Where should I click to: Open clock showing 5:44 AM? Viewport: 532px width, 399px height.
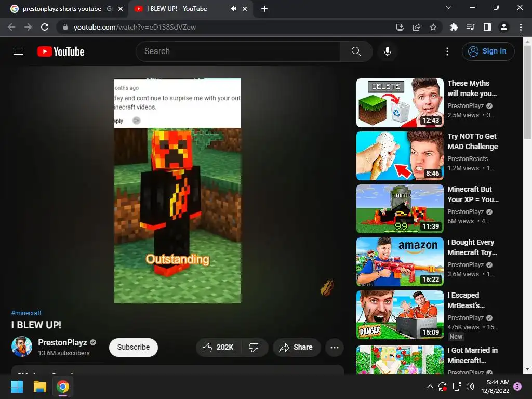(x=495, y=387)
